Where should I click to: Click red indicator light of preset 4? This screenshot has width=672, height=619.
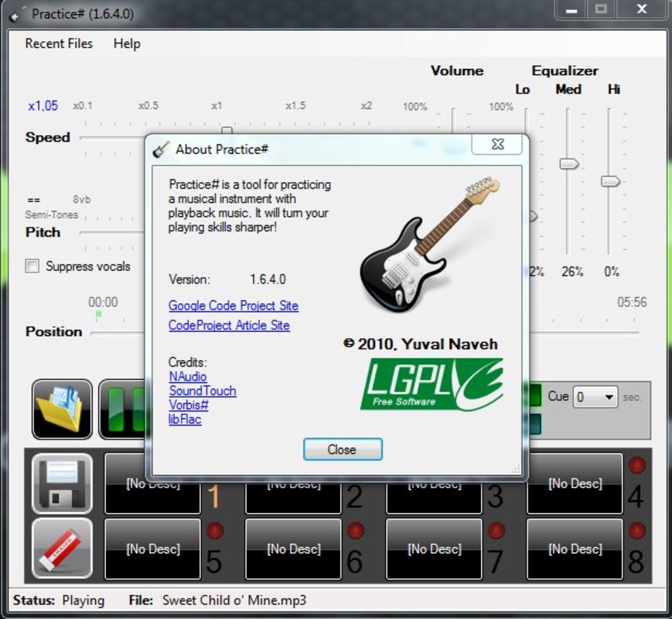[637, 465]
